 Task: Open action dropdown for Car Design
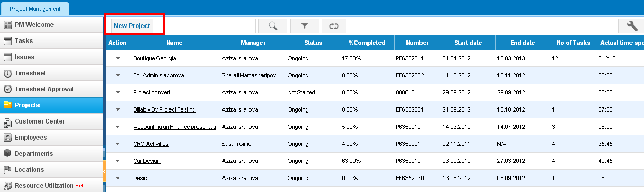click(x=117, y=161)
